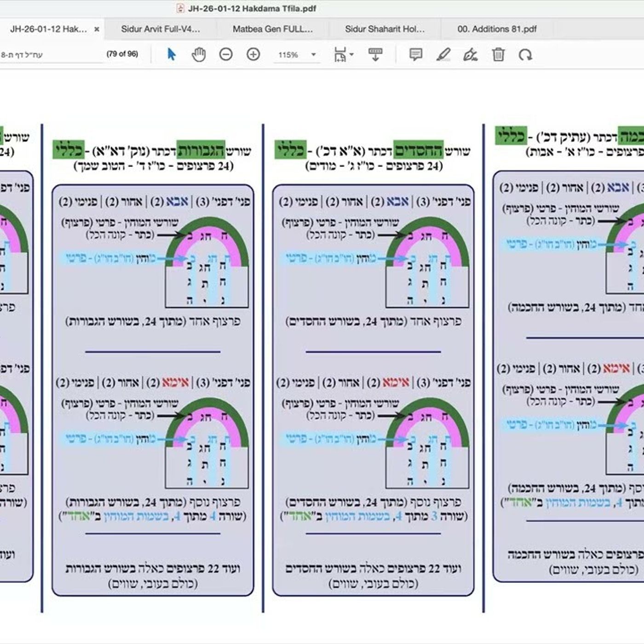Open the Matbea Gen FULL tab
This screenshot has width=644, height=644.
coord(273,29)
